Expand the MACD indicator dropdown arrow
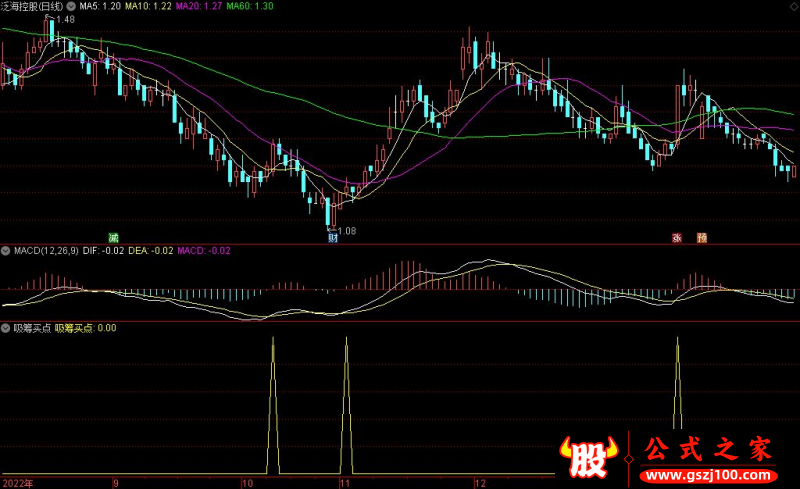This screenshot has width=800, height=489. [x=6, y=250]
